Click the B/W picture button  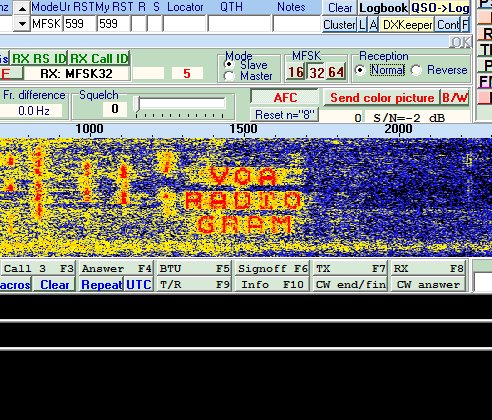[x=455, y=98]
